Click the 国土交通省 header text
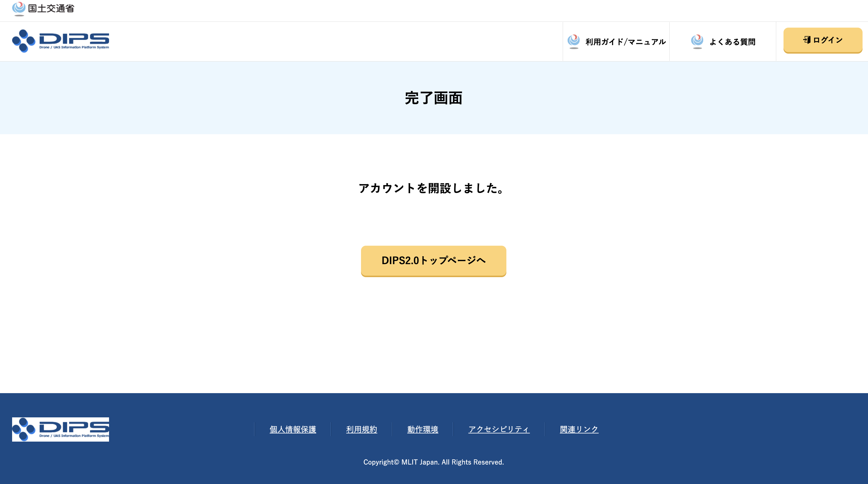Viewport: 868px width, 484px height. click(51, 8)
